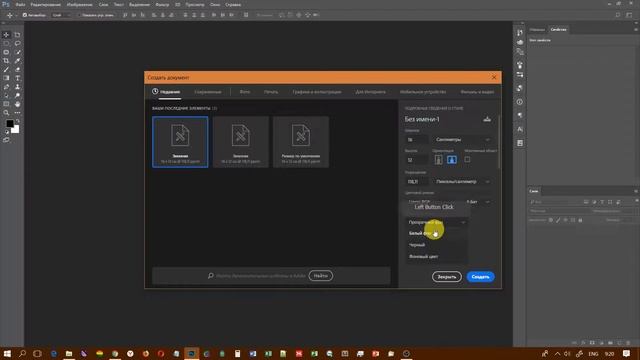Viewport: 640px width, 360px height.
Task: Open the Properties panel flyout menu
Action: pos(636,29)
